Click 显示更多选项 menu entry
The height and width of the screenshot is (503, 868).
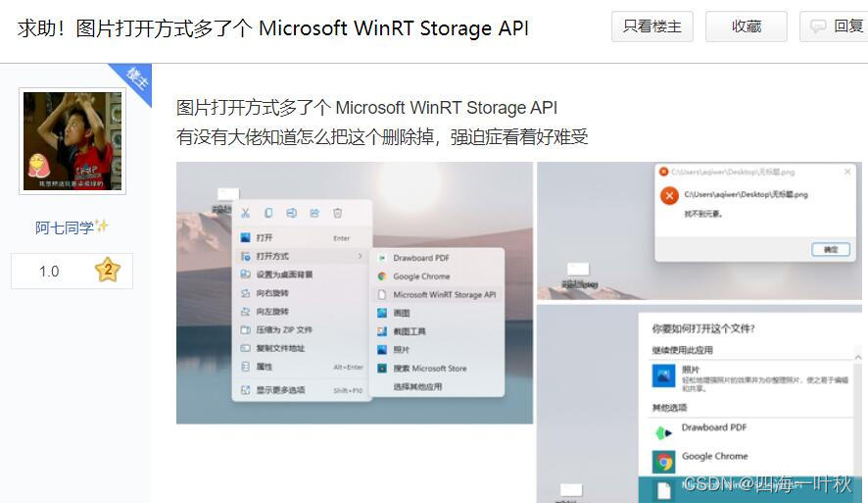tap(302, 390)
